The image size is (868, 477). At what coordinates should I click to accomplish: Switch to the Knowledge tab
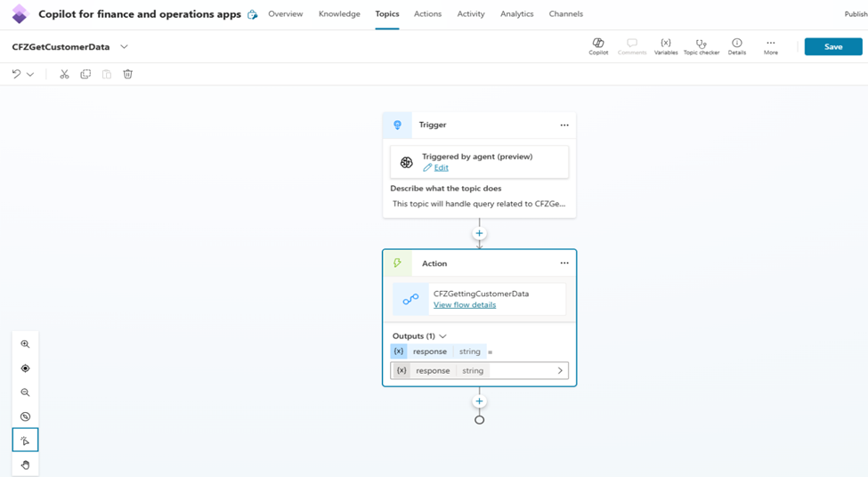click(x=339, y=14)
